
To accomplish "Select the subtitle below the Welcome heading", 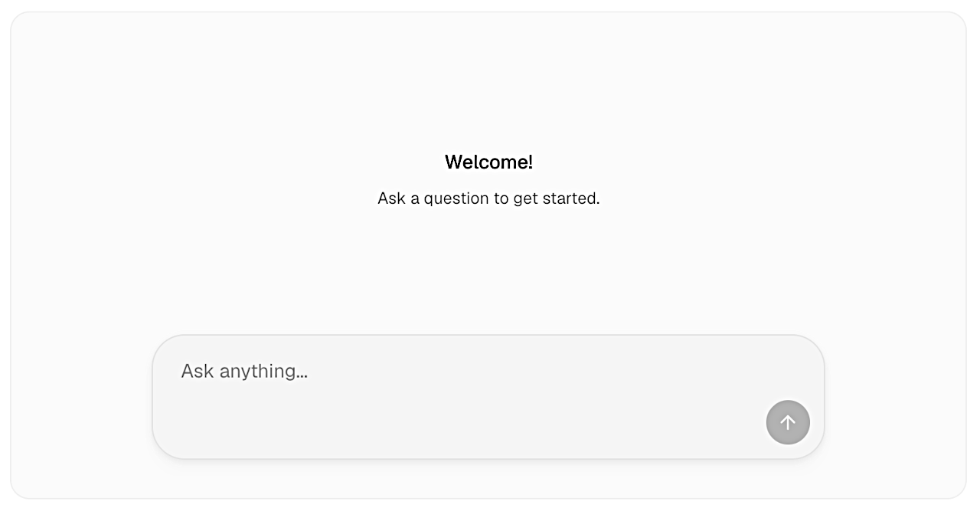I will (488, 198).
